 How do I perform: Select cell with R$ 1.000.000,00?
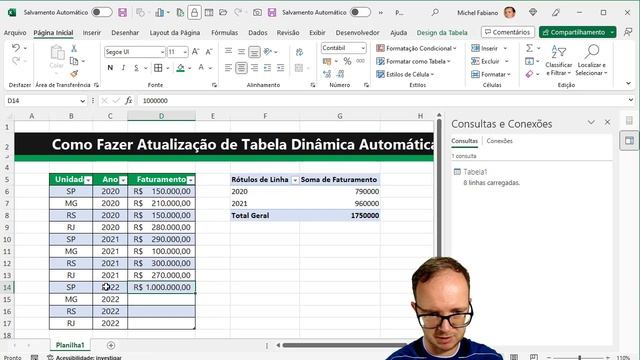point(162,287)
